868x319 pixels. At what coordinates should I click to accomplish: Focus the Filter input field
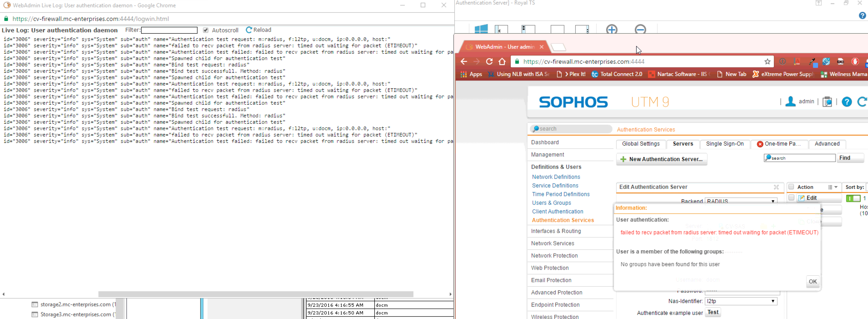coord(169,30)
